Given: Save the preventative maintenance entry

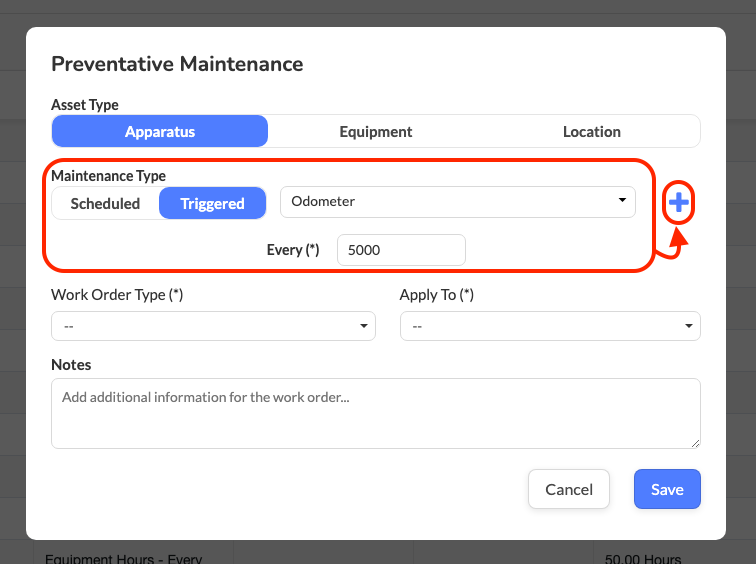Looking at the screenshot, I should pyautogui.click(x=667, y=490).
